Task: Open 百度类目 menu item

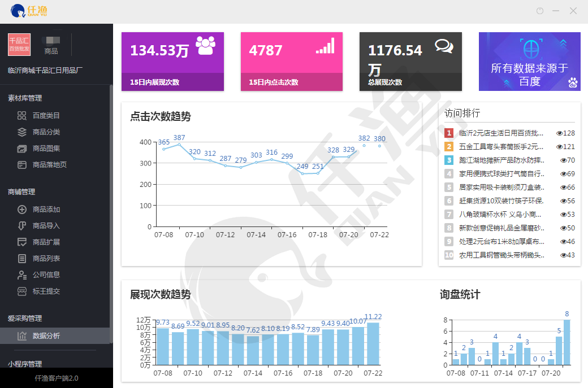Action: tap(46, 115)
